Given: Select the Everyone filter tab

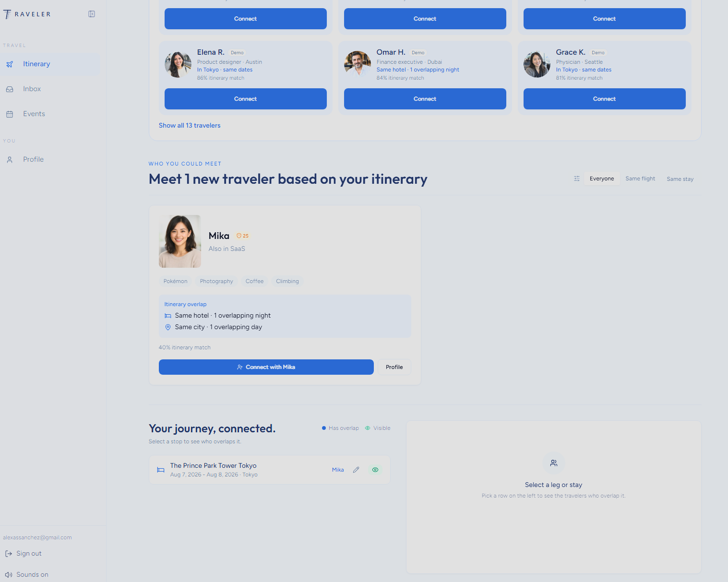Looking at the screenshot, I should [x=602, y=178].
